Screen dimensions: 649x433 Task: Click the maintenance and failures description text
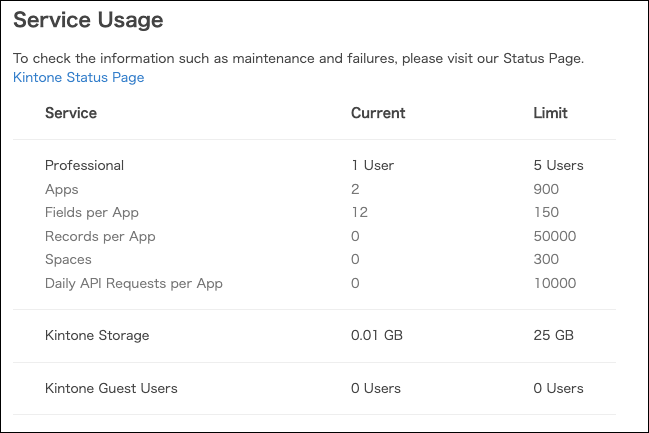click(298, 58)
